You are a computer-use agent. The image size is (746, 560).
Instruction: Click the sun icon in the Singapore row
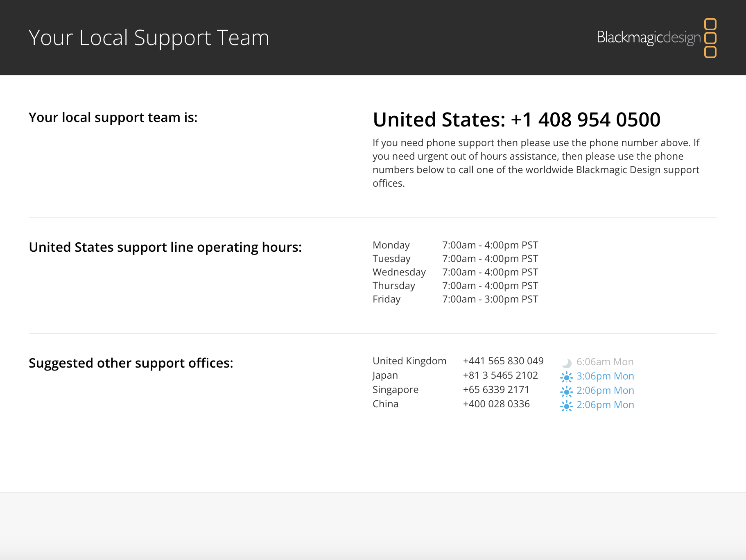(x=566, y=391)
